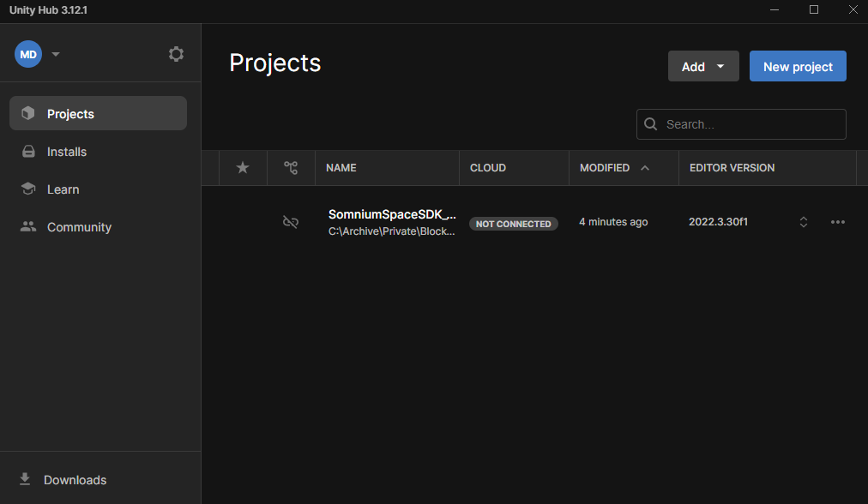This screenshot has width=868, height=504.
Task: Click the unlinked cloud icon on SomniumSpaceSDK
Action: 291,222
